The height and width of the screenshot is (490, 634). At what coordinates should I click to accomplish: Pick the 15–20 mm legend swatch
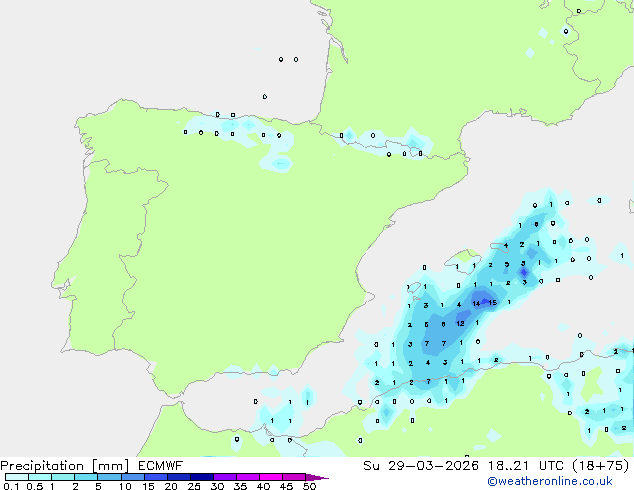coord(155,477)
